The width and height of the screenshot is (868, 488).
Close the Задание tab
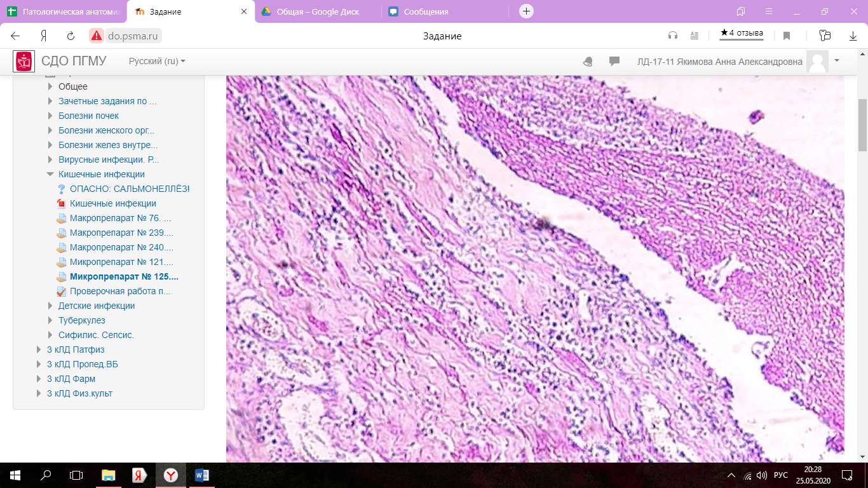[x=245, y=11]
